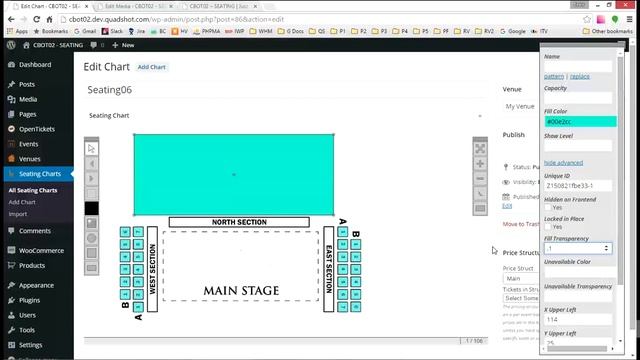640x360 pixels.
Task: Click the Fill Color field #00e2cc
Action: coord(580,122)
